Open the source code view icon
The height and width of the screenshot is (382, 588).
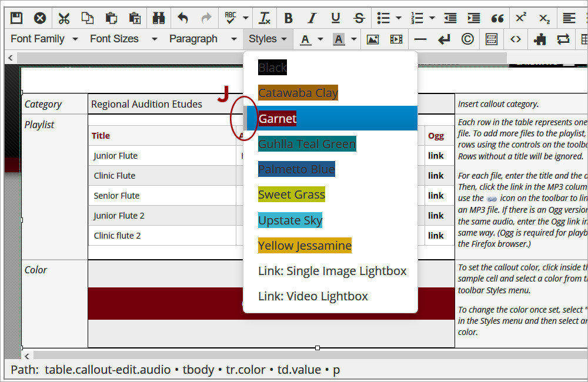(x=516, y=39)
